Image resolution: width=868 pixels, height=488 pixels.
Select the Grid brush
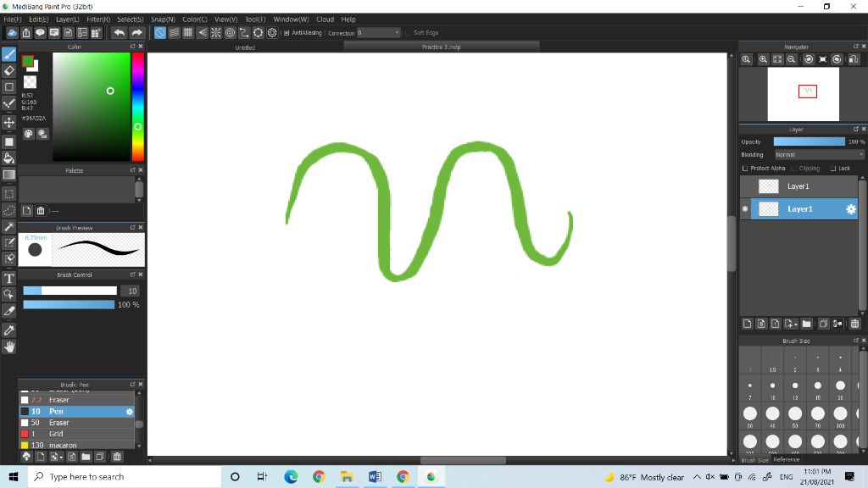click(x=77, y=434)
